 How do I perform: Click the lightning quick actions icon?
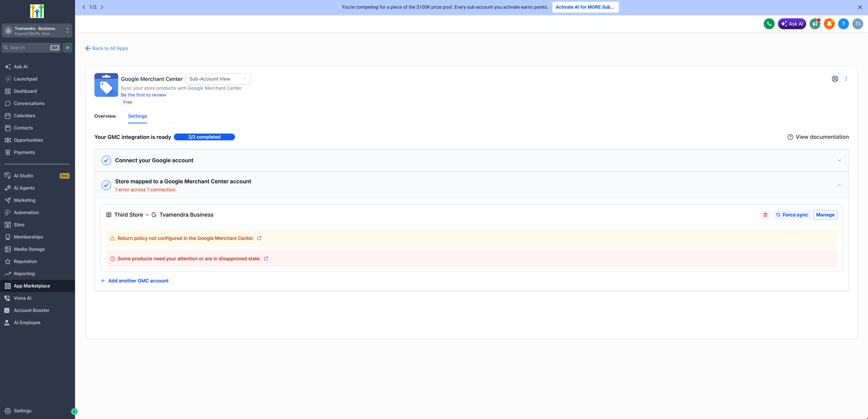coord(68,48)
